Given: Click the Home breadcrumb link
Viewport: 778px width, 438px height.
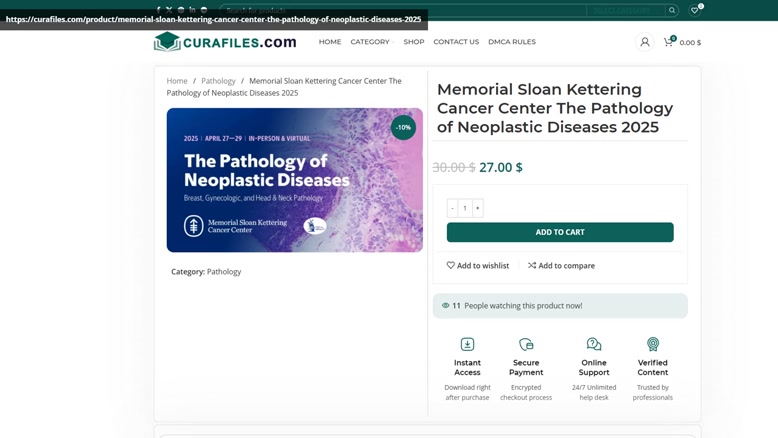Looking at the screenshot, I should coord(177,81).
